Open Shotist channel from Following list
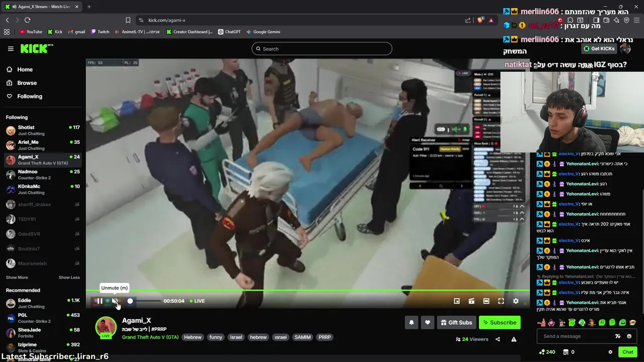 pyautogui.click(x=43, y=130)
